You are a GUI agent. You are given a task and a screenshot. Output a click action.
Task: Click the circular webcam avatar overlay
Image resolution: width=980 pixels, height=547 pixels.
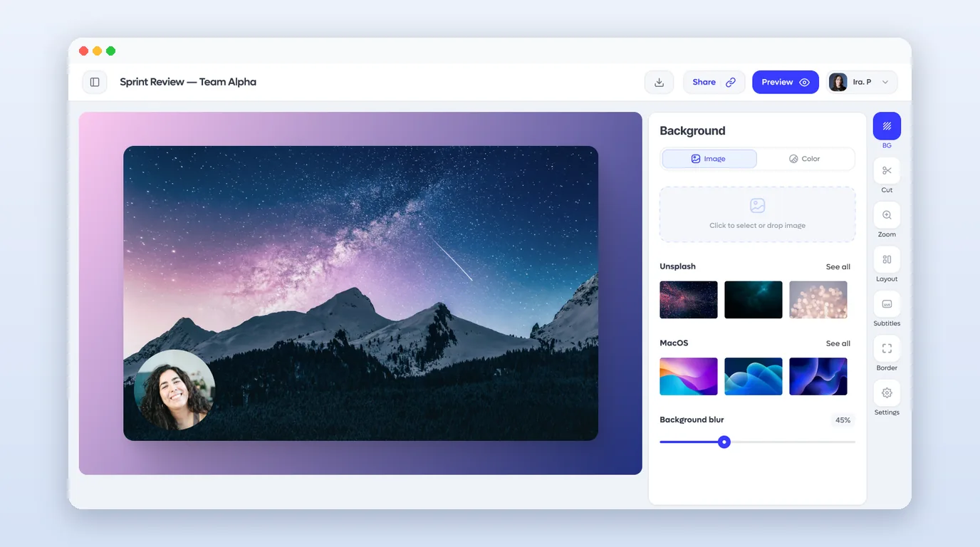click(174, 390)
